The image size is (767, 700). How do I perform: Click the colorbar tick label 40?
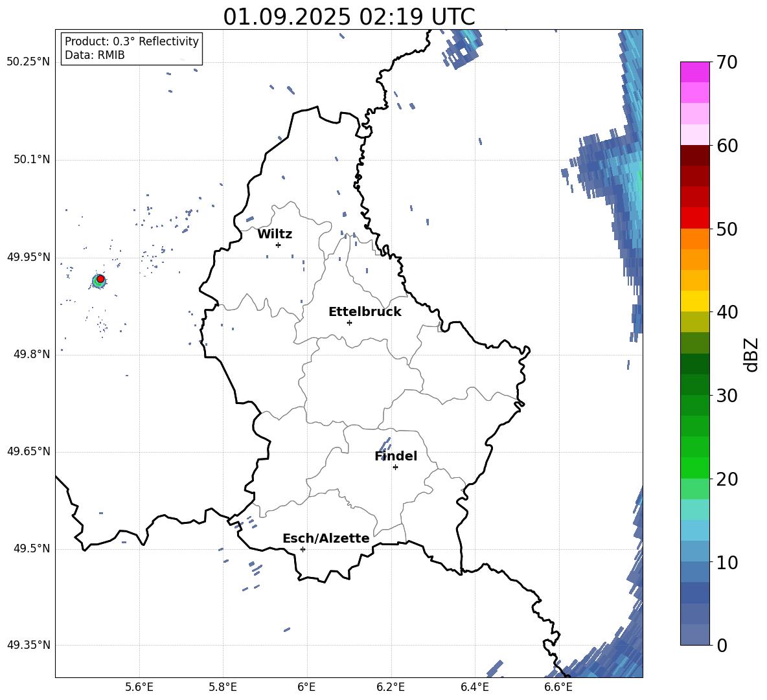[x=727, y=312]
